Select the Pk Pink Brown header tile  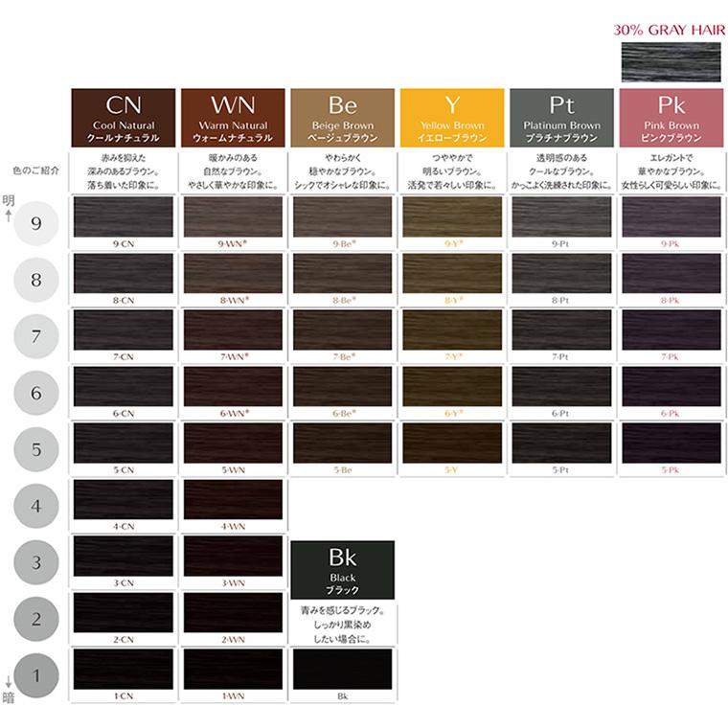(x=671, y=116)
